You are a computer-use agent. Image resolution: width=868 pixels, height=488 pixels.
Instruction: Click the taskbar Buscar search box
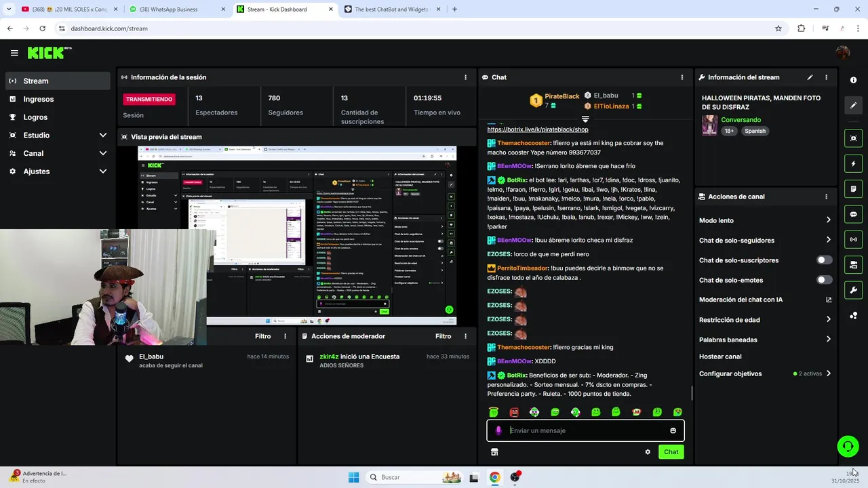pyautogui.click(x=415, y=477)
